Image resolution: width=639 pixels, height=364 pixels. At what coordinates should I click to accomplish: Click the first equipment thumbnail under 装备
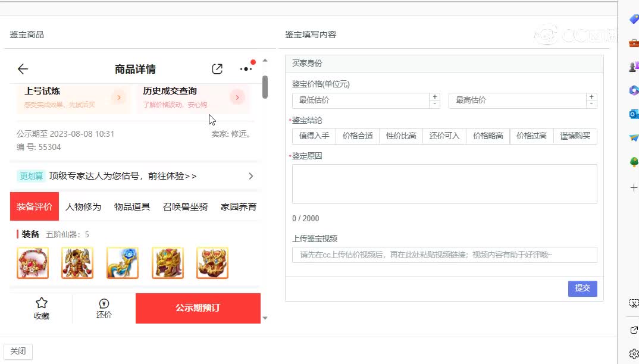pyautogui.click(x=33, y=262)
